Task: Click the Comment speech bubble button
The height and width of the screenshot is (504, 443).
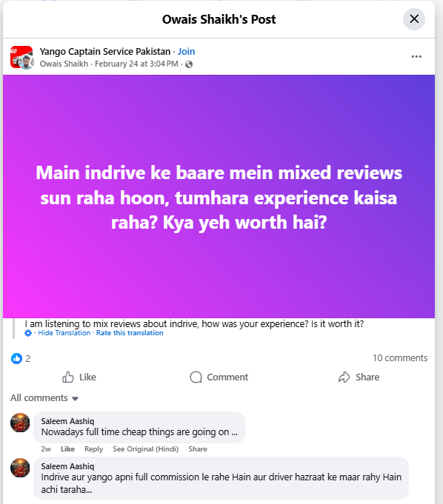Action: [219, 377]
